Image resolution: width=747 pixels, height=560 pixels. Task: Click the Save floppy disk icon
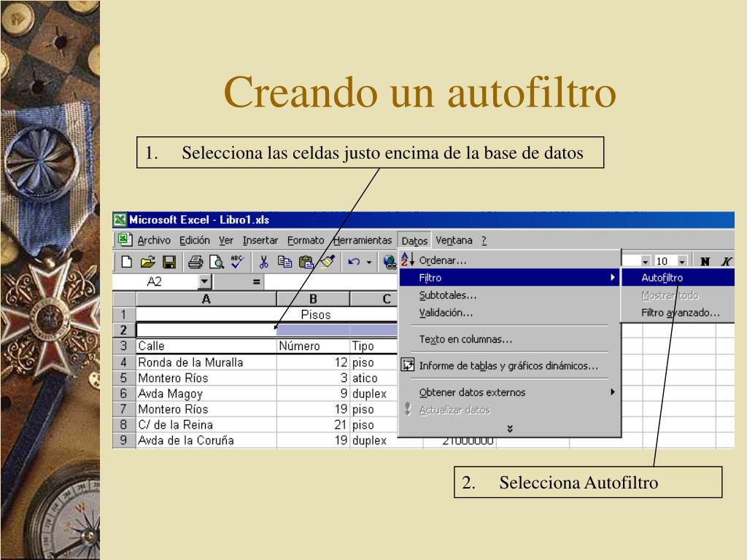169,262
